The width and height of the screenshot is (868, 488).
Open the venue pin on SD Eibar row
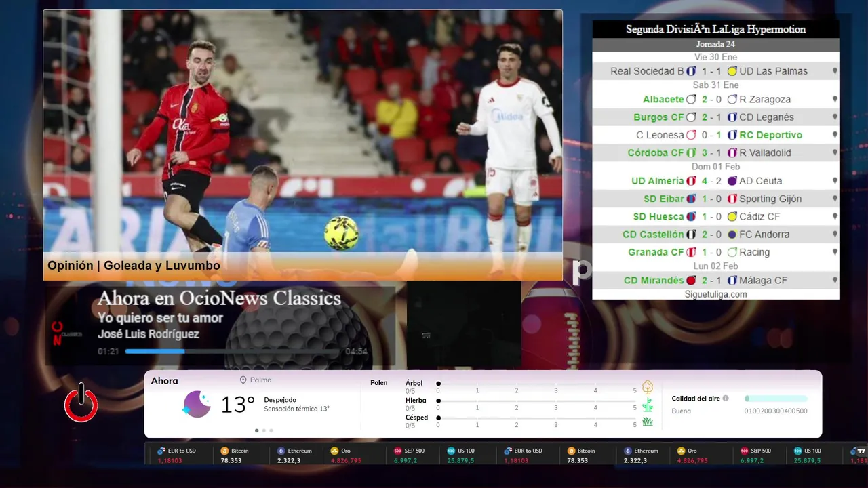tap(835, 199)
